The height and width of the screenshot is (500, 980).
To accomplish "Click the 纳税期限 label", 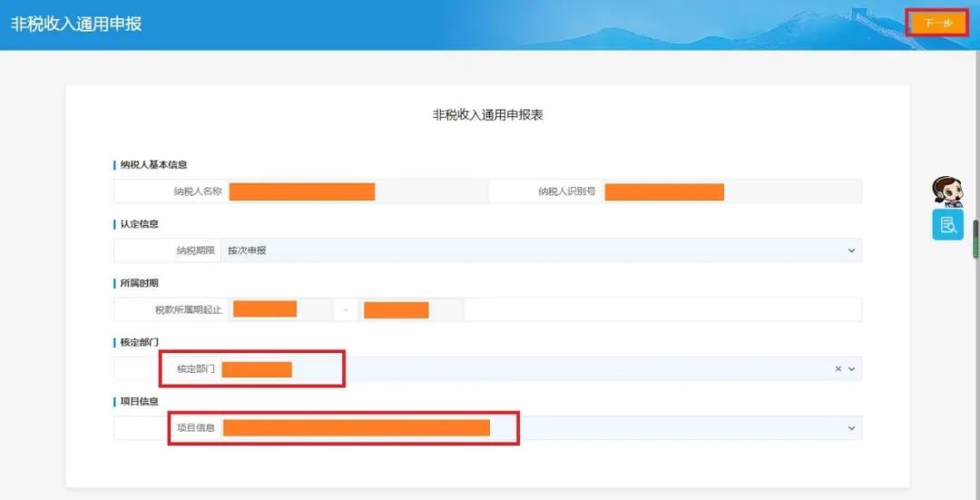I will click(x=196, y=250).
